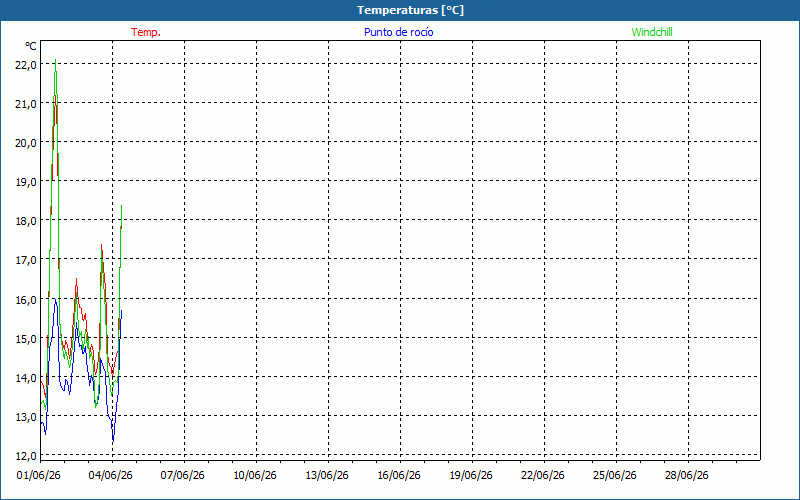This screenshot has height=500, width=800.
Task: Click the 13,0 y-axis value
Action: 26,417
